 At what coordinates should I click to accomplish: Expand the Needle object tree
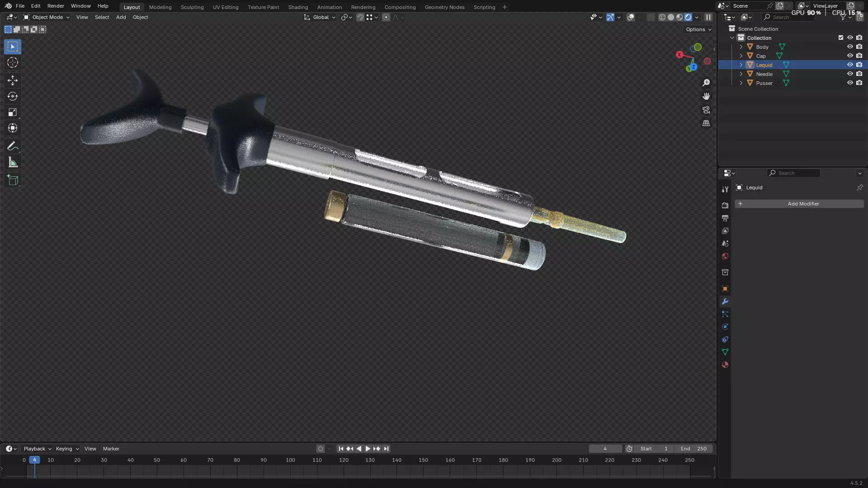[x=741, y=74]
